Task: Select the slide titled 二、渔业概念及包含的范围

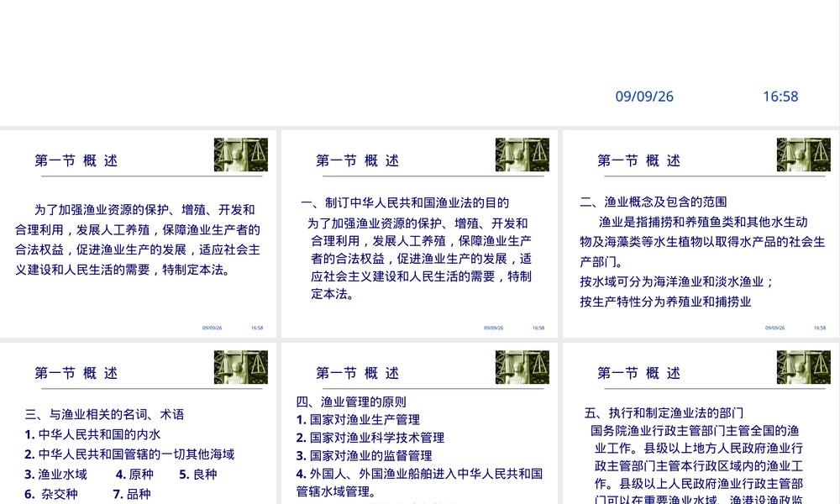Action: click(701, 234)
